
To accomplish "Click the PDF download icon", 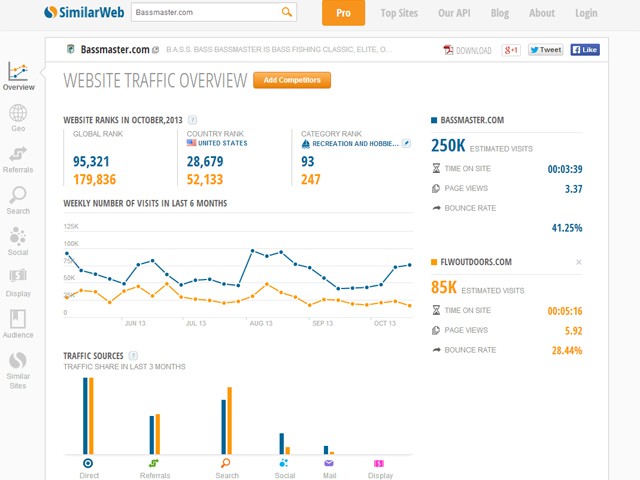I will 448,50.
